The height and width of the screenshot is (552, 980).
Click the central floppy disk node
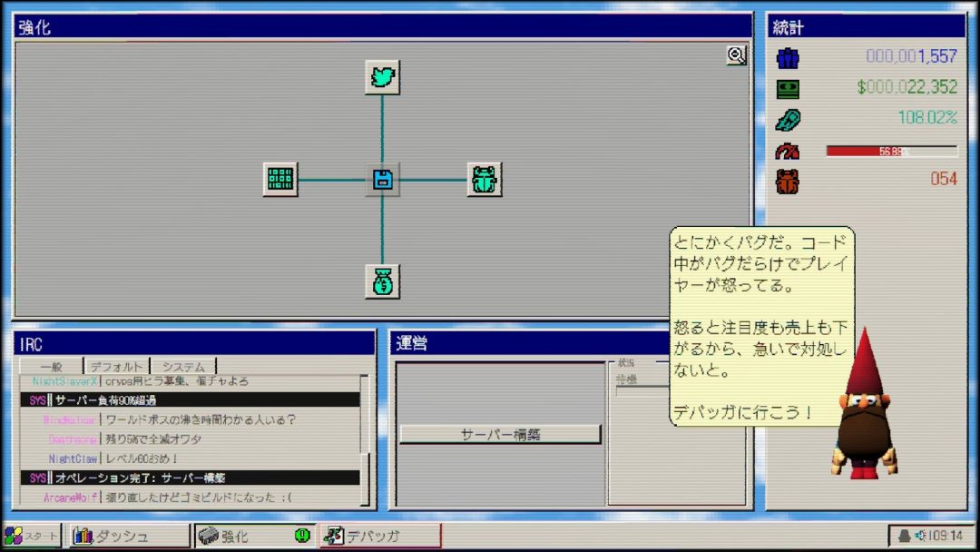coord(382,180)
